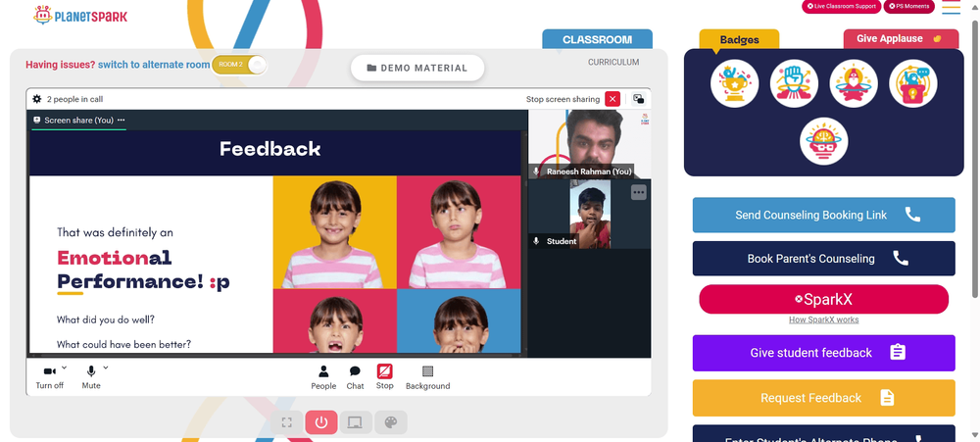Screen dimensions: 980x442
Task: Open the Chat panel
Action: tap(355, 377)
